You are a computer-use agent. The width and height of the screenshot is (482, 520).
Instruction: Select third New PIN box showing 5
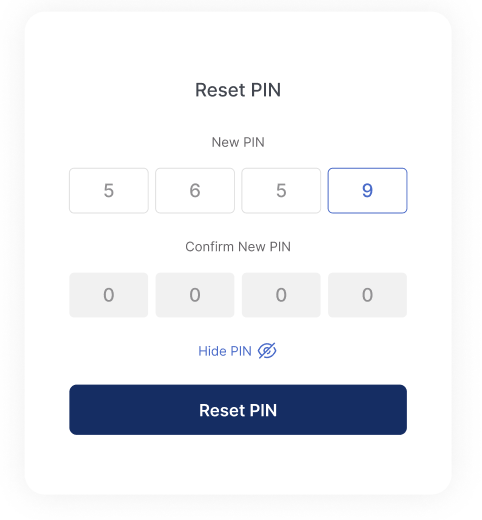281,191
